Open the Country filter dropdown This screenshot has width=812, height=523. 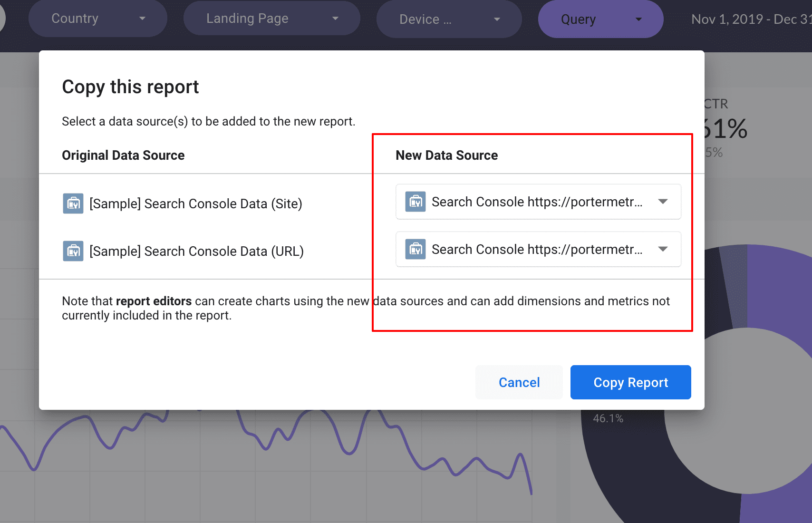click(x=98, y=19)
